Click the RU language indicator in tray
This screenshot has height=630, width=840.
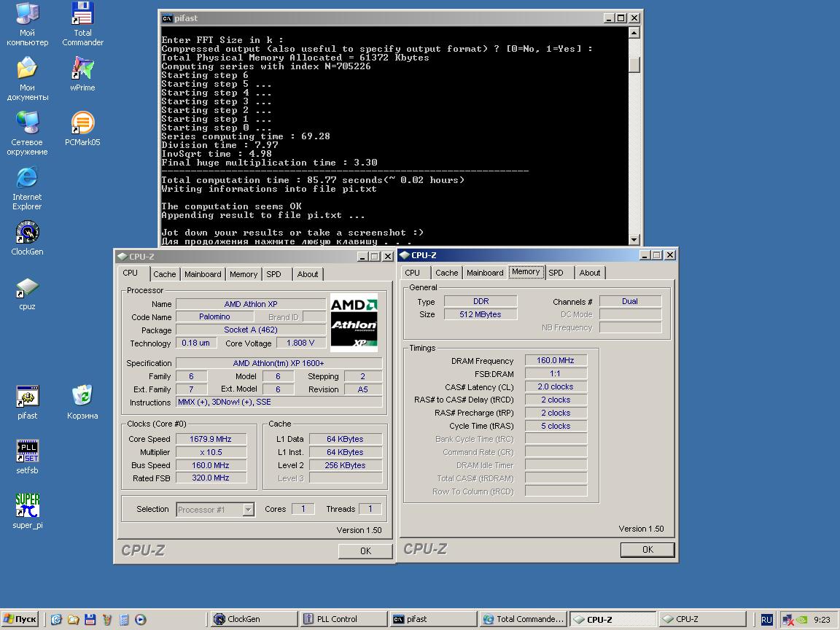(766, 619)
